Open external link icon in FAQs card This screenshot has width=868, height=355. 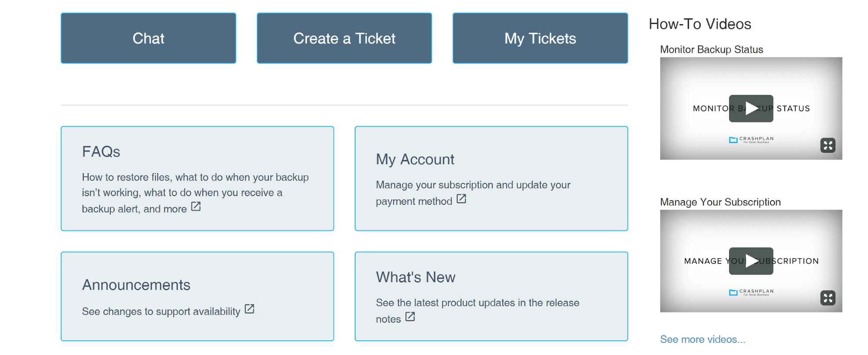coord(196,207)
